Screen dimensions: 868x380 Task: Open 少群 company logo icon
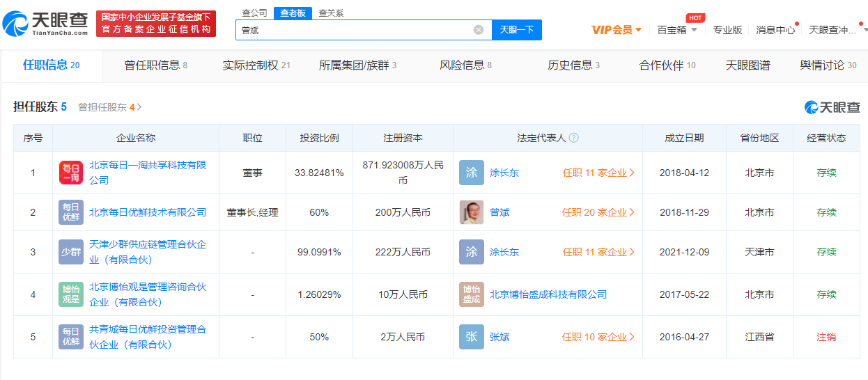pyautogui.click(x=71, y=252)
